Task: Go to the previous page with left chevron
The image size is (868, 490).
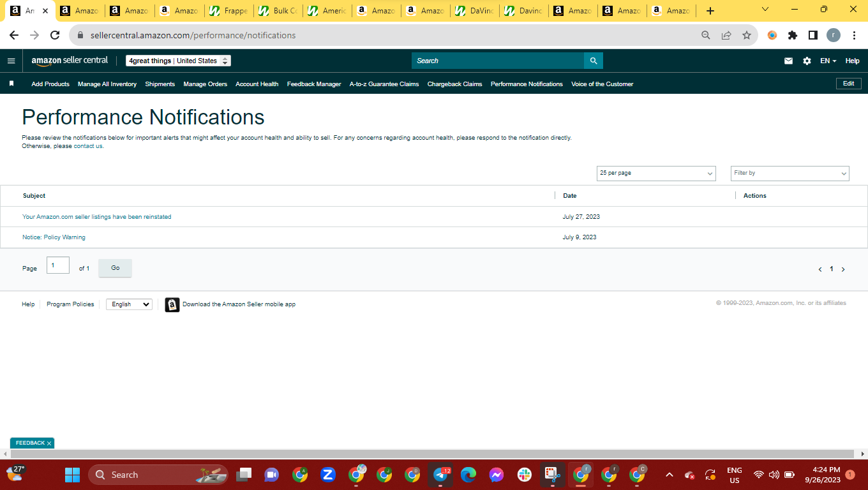Action: pyautogui.click(x=820, y=269)
